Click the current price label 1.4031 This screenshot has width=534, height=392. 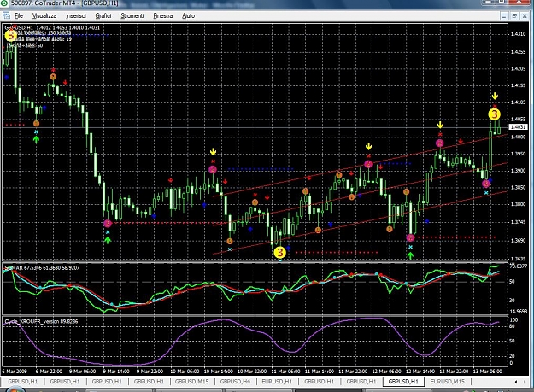(518, 127)
